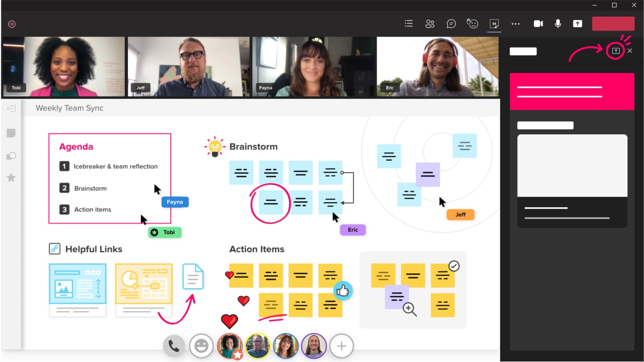Screen dimensions: 644x362
Task: Select Fayna's video tile
Action: 313,66
